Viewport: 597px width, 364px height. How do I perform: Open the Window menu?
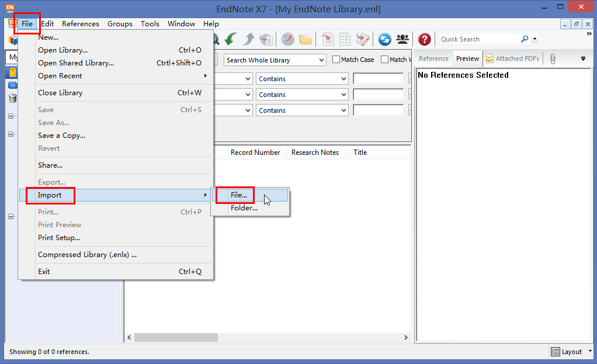coord(181,23)
